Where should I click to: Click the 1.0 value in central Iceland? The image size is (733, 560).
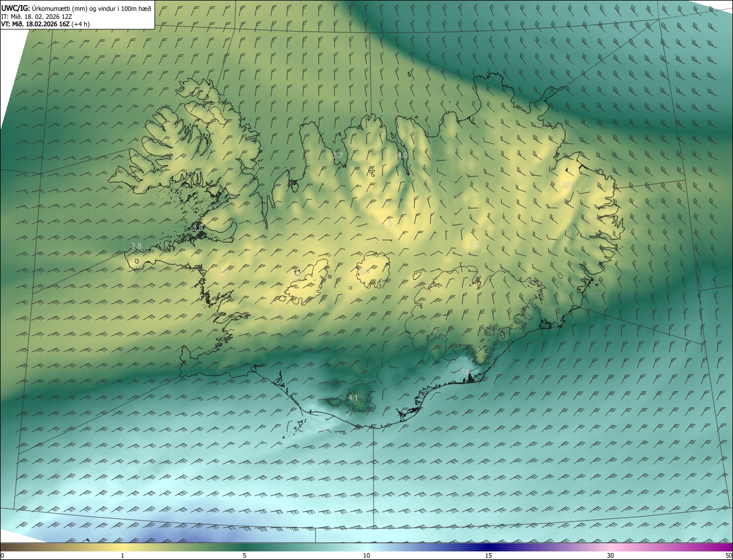(387, 224)
